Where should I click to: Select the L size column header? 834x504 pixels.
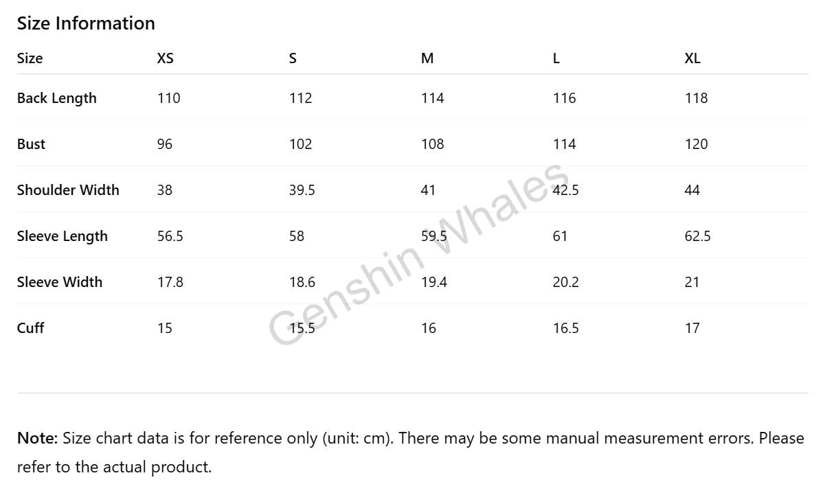pos(556,58)
